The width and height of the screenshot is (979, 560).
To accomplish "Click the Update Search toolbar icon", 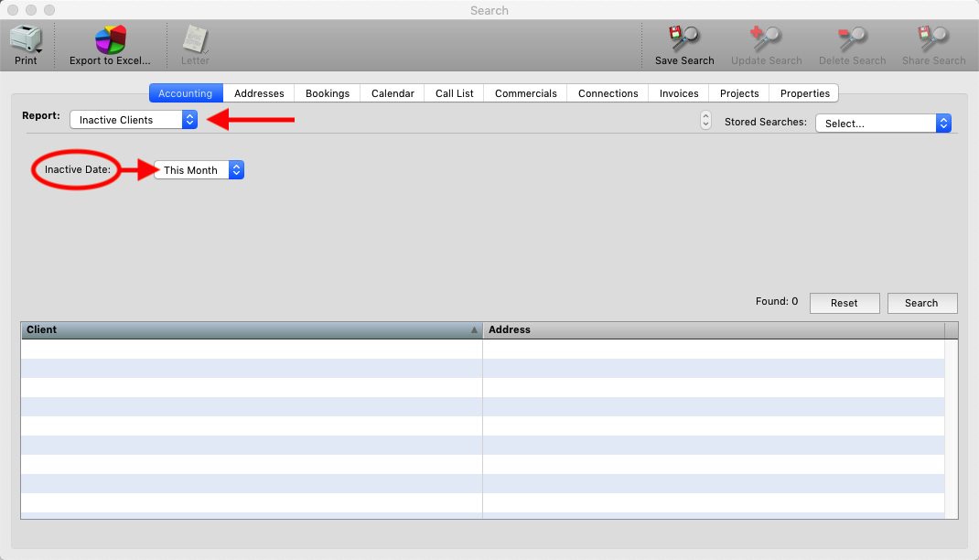I will click(766, 39).
